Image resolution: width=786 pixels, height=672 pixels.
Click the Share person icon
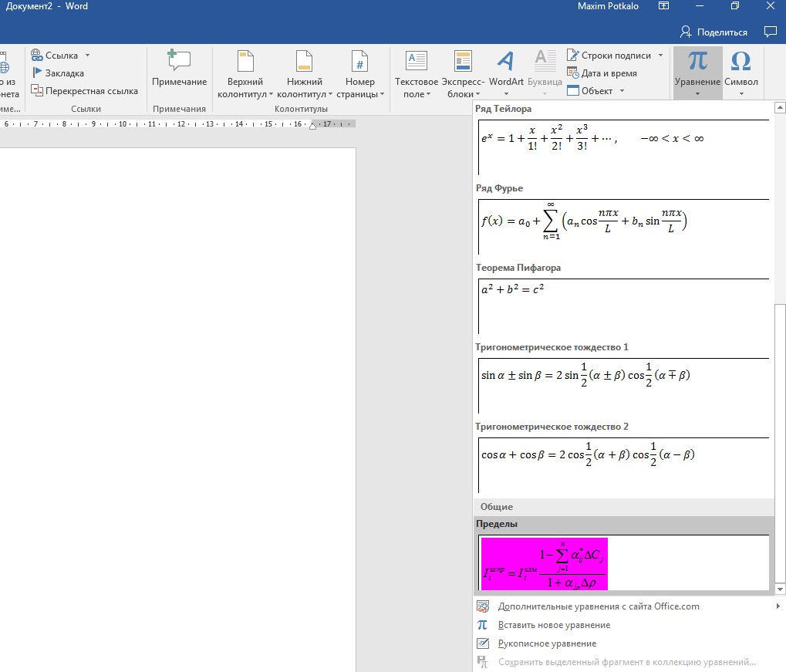(685, 32)
